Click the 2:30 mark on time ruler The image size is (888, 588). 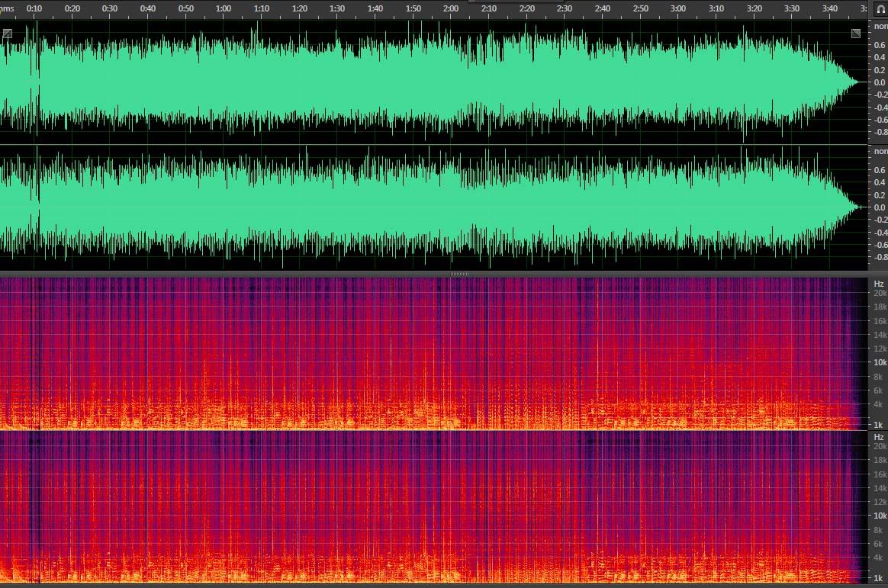click(564, 8)
